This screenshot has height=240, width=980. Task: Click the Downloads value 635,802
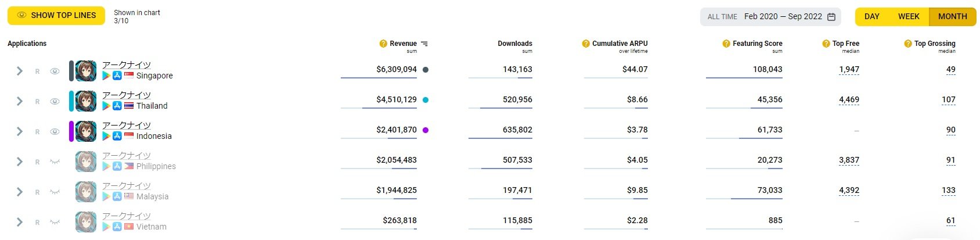point(517,130)
